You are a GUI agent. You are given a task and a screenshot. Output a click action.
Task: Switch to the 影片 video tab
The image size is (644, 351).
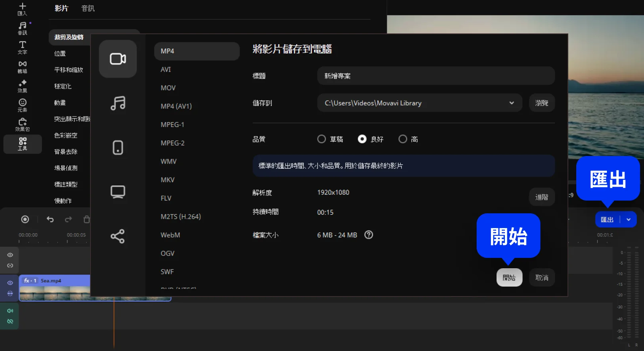click(x=61, y=8)
